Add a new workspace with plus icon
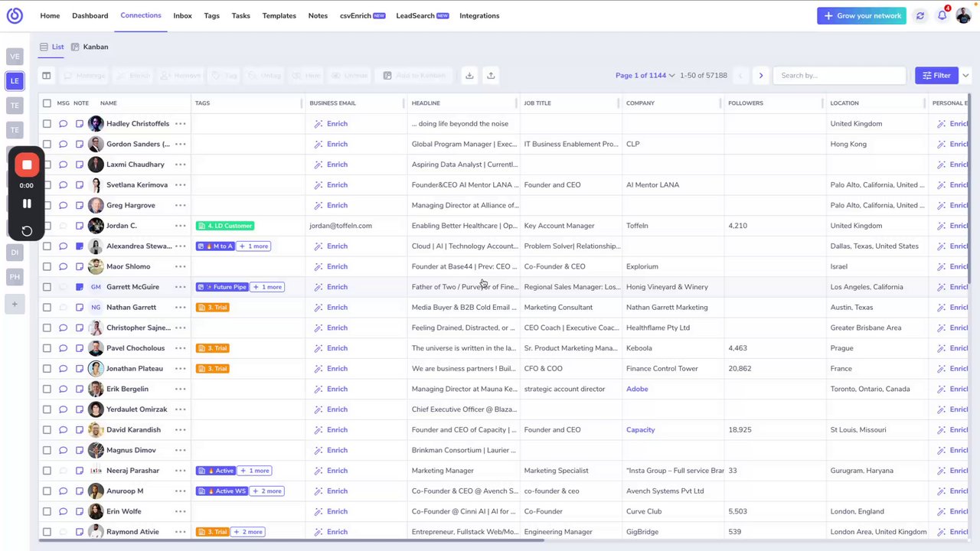Image resolution: width=980 pixels, height=551 pixels. [15, 304]
